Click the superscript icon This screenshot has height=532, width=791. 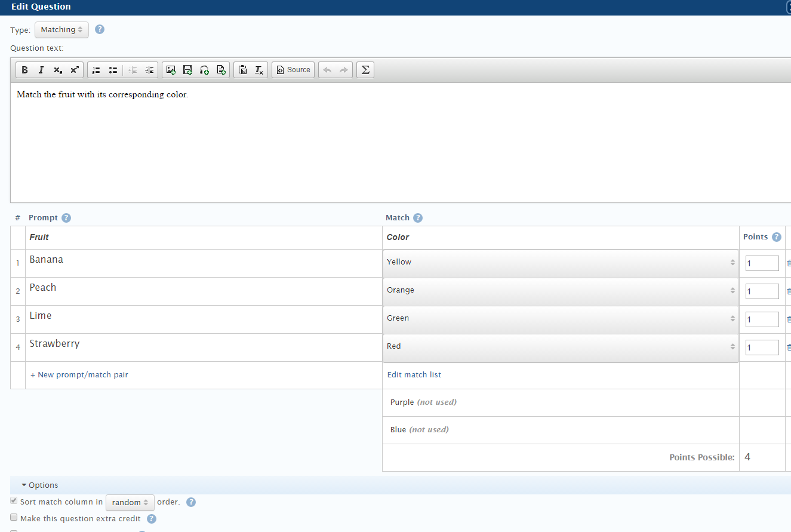coord(74,70)
